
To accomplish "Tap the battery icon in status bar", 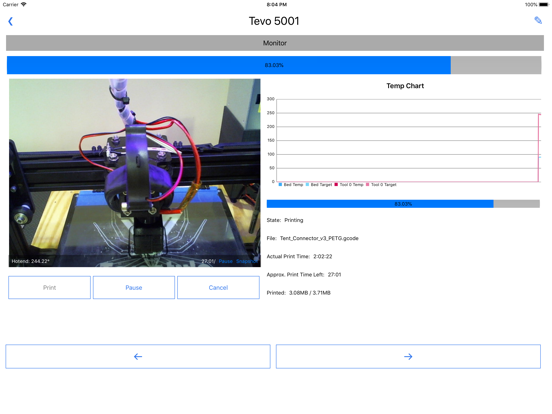I will pyautogui.click(x=544, y=5).
